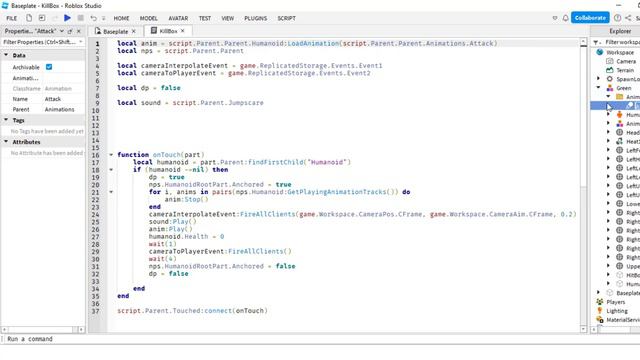Select the Humanoid icon in Explorer

pos(620,115)
